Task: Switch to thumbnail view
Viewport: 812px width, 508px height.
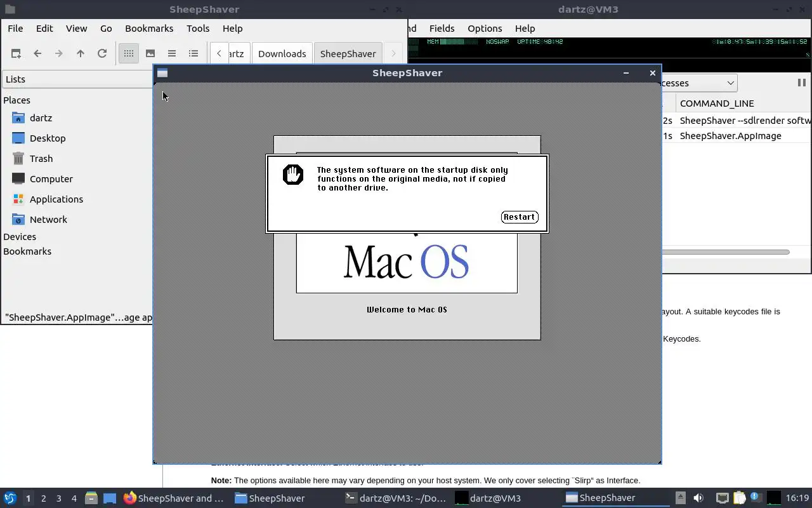Action: tap(150, 53)
